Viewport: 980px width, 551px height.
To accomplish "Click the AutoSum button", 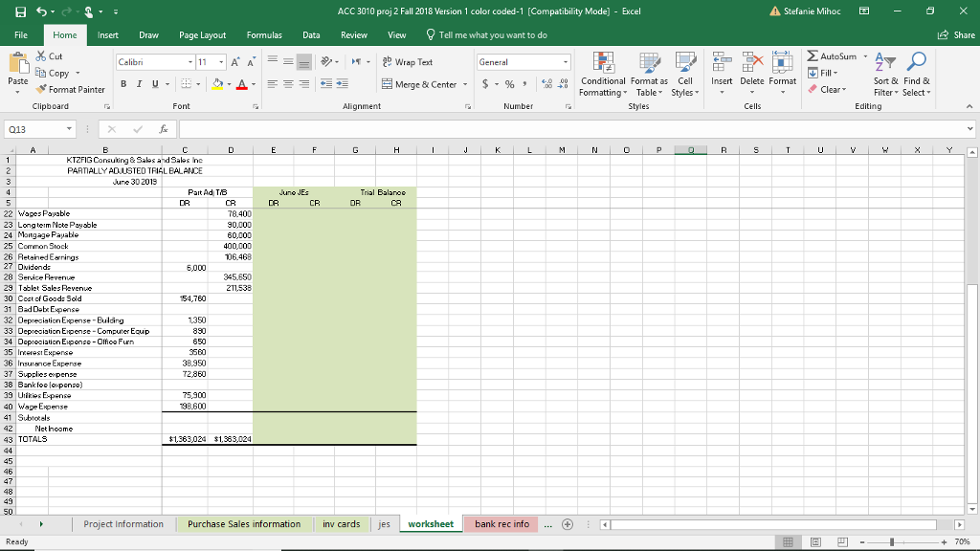I will point(833,56).
